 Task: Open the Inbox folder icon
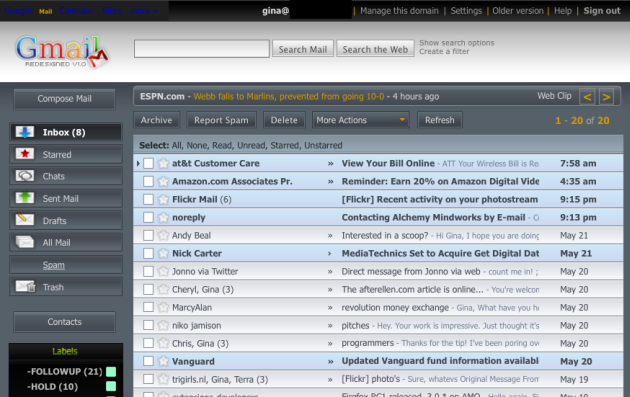click(25, 132)
